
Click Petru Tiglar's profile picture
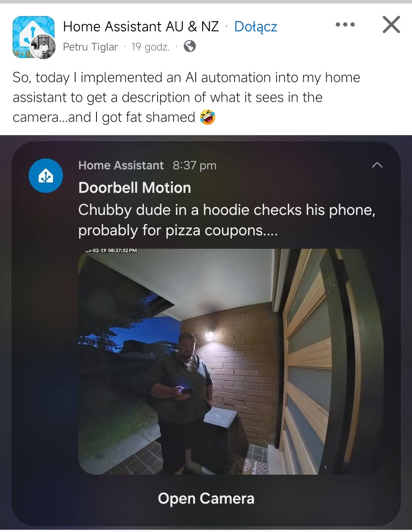coord(43,47)
